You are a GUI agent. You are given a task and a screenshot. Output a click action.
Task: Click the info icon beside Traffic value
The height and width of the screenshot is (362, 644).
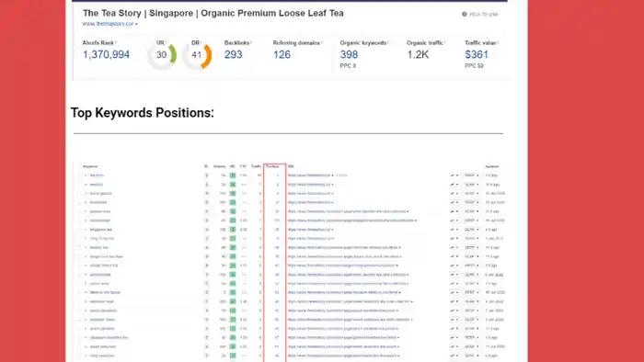pyautogui.click(x=498, y=42)
